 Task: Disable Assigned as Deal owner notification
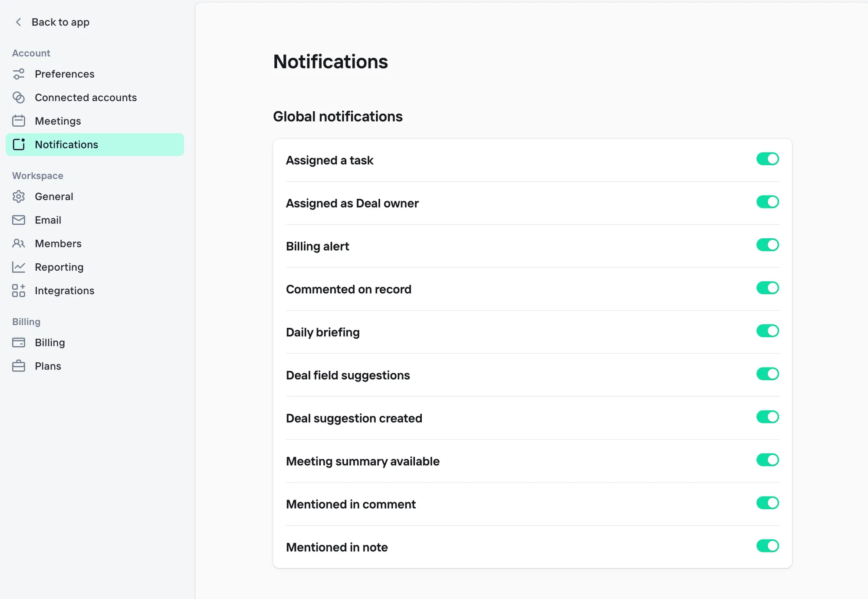[x=767, y=202]
